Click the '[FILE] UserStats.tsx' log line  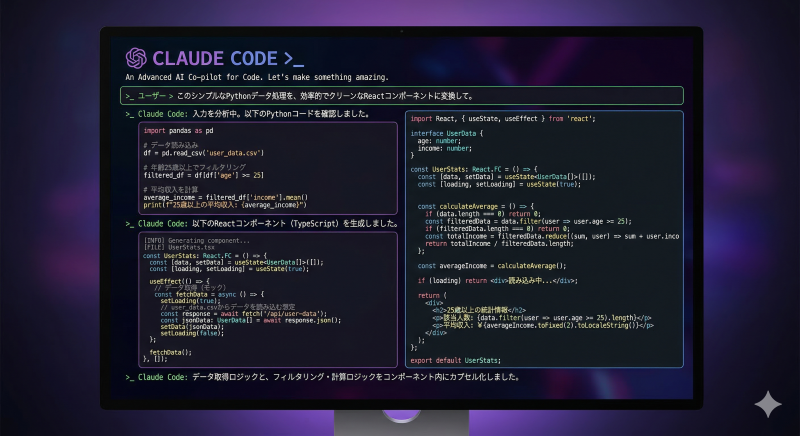[179, 247]
